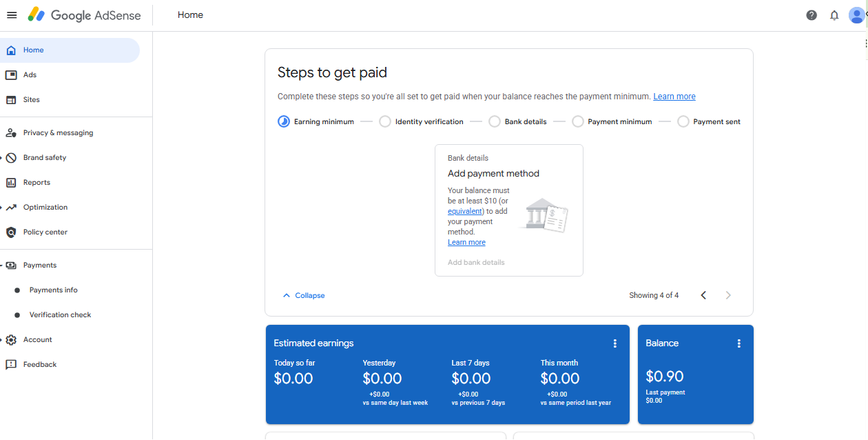868x440 pixels.
Task: Click the Showing 4 of 4 text
Action: pyautogui.click(x=654, y=295)
